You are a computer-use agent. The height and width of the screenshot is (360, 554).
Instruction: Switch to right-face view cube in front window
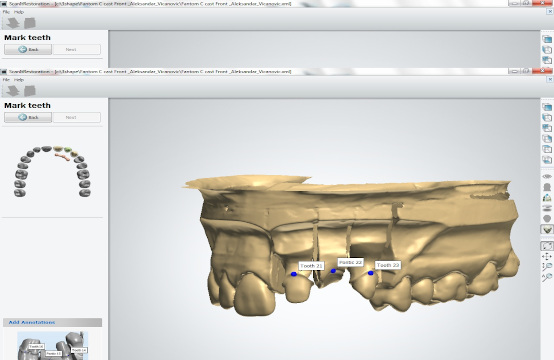pos(547,138)
